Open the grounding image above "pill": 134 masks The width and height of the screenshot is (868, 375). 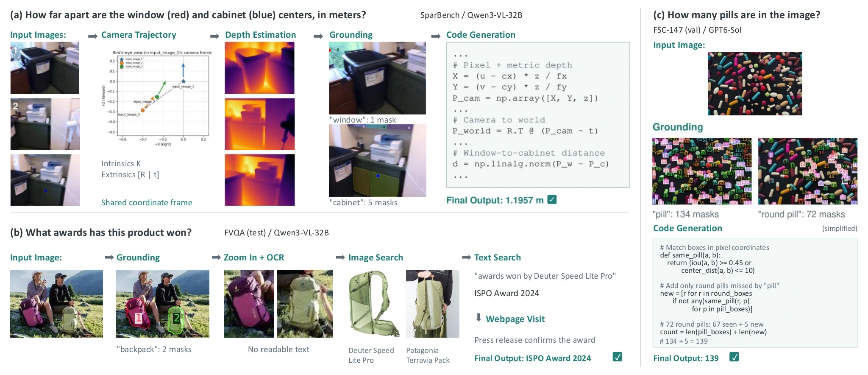(x=702, y=171)
